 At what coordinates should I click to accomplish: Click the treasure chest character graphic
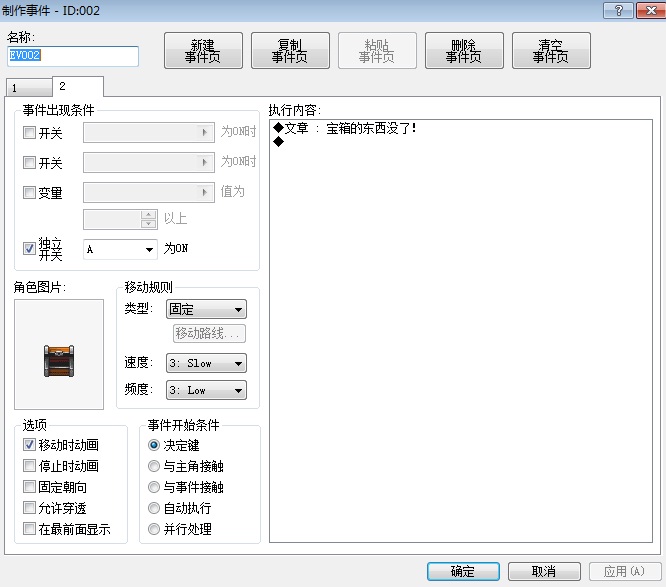[59, 361]
